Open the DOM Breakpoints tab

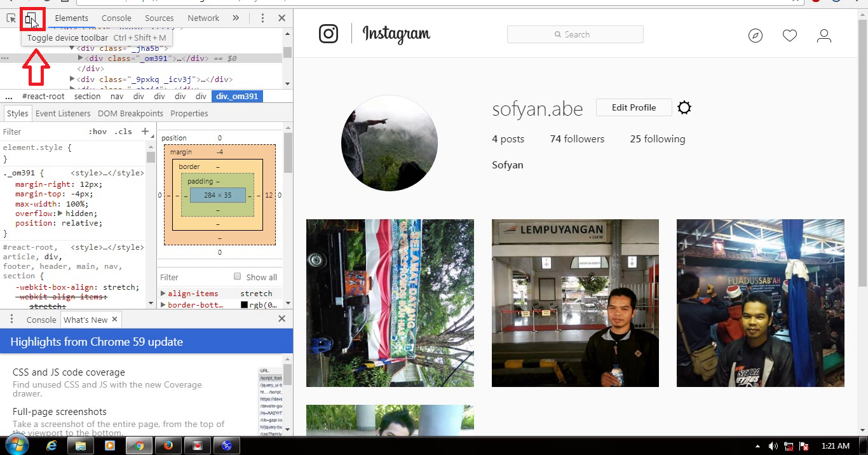pos(130,113)
